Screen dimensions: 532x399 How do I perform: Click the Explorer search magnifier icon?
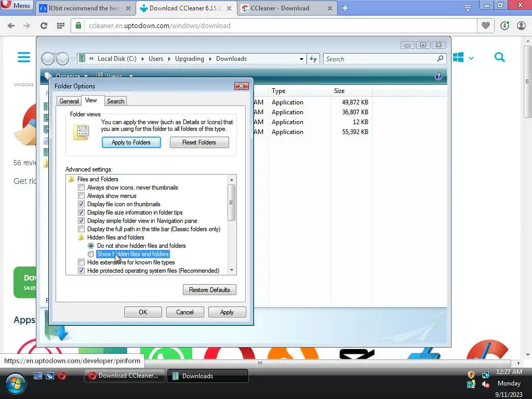pyautogui.click(x=440, y=59)
